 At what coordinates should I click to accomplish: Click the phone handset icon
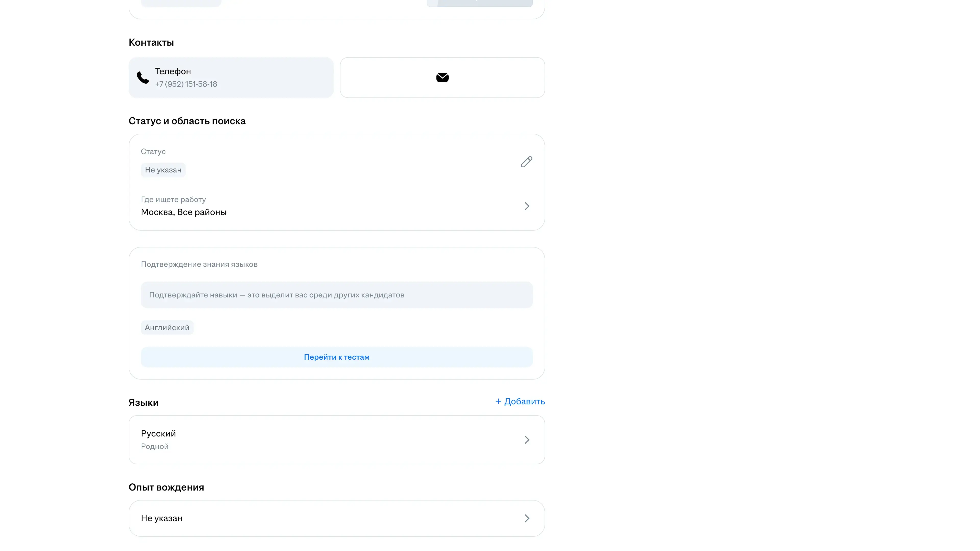tap(143, 78)
